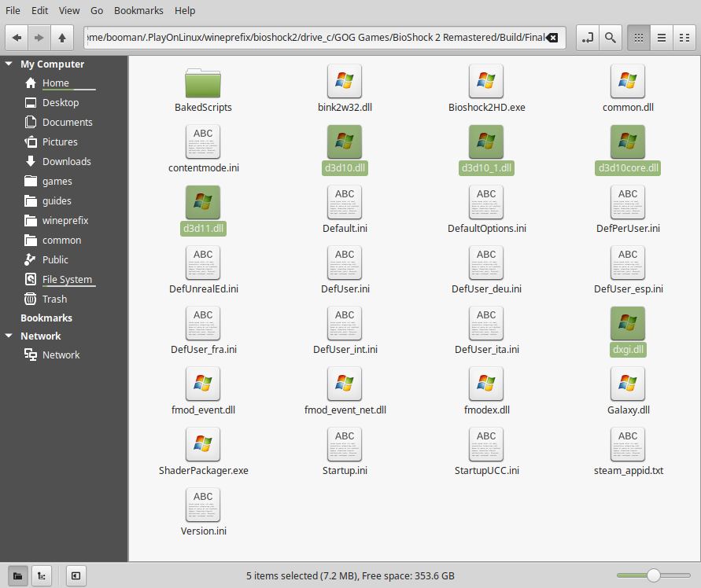Open Documents in the sidebar
The image size is (701, 588).
[67, 123]
